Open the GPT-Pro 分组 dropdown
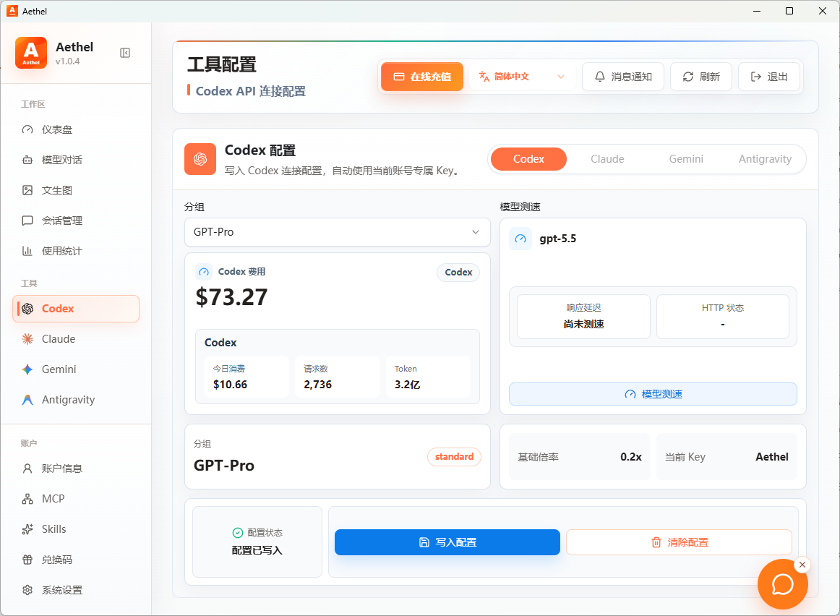This screenshot has height=616, width=840. [x=338, y=232]
